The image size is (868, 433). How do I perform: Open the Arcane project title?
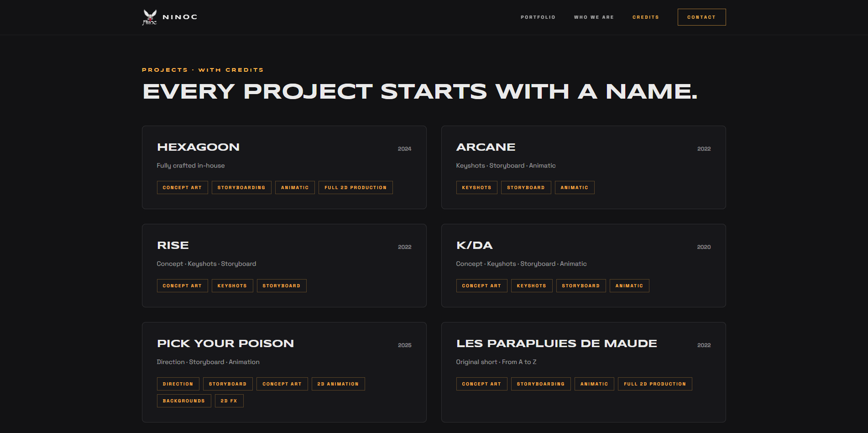(486, 147)
